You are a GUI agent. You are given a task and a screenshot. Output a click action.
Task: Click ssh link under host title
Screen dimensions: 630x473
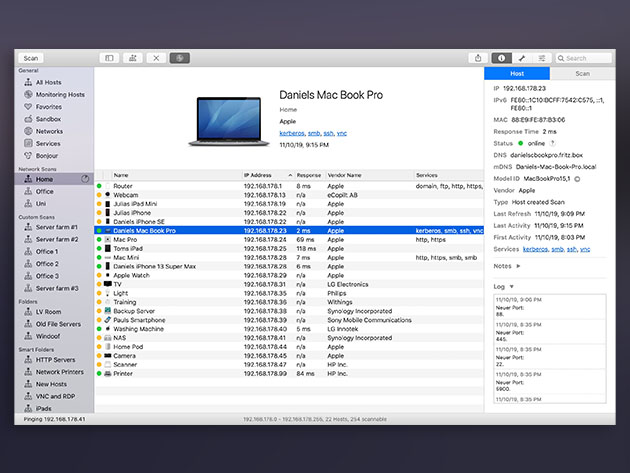pyautogui.click(x=328, y=133)
